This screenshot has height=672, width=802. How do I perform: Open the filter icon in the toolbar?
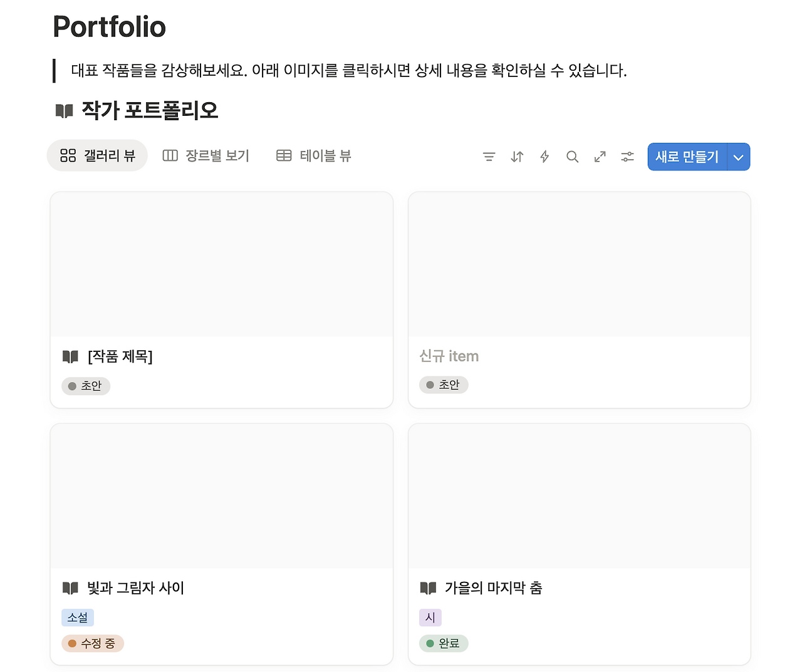[489, 157]
